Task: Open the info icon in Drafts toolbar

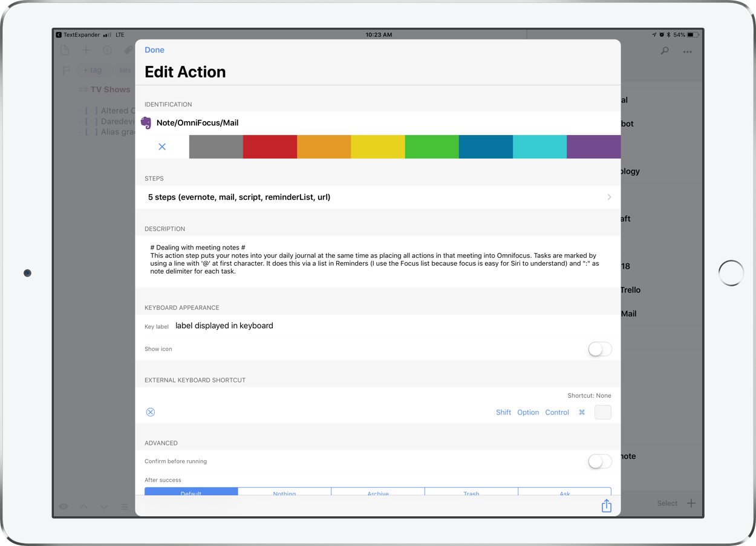Action: click(107, 50)
